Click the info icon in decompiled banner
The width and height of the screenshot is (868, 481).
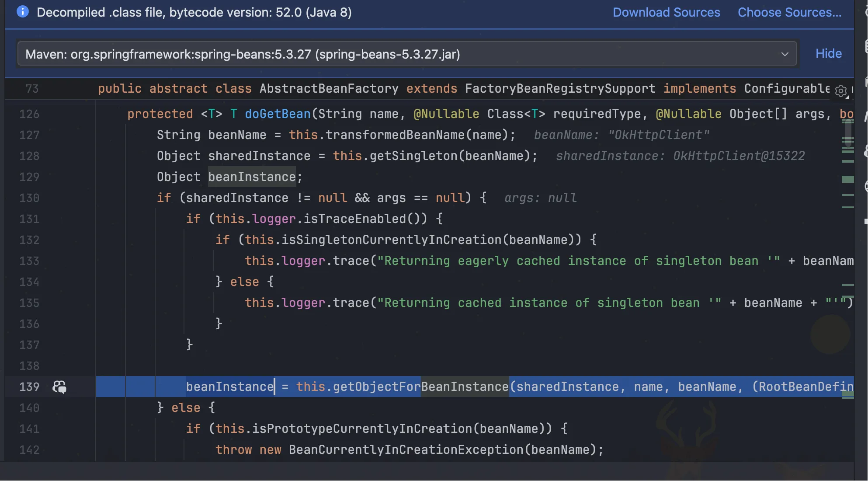click(22, 12)
